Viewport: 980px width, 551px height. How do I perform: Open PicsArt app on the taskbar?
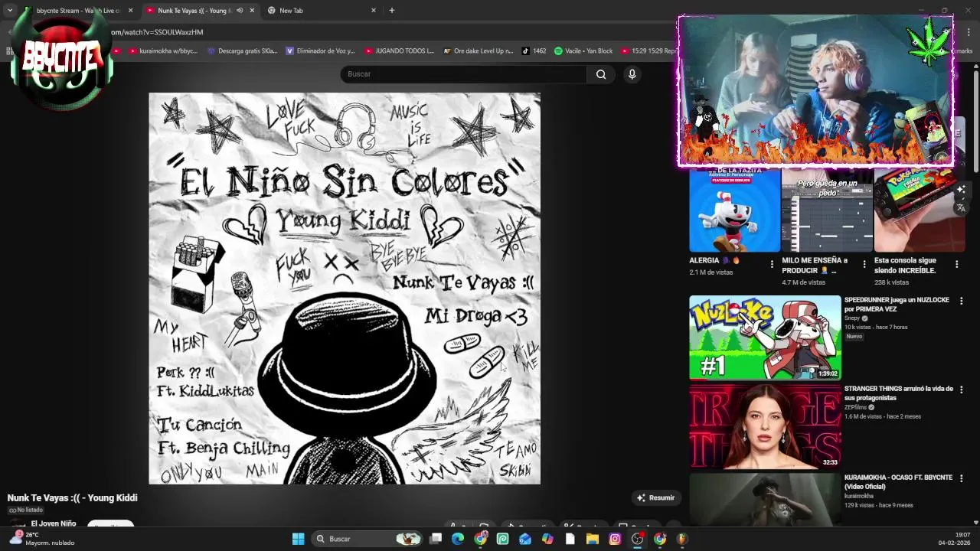pyautogui.click(x=502, y=539)
